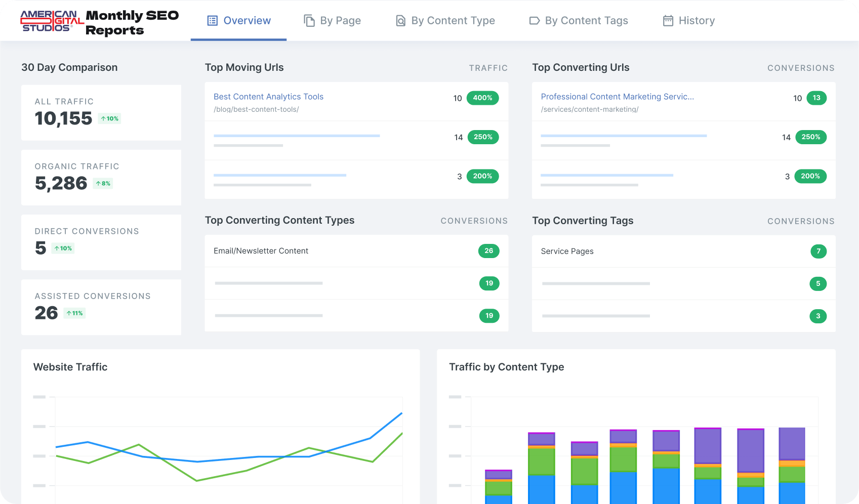This screenshot has width=859, height=504.
Task: Click the American Digital Studios logo
Action: click(x=52, y=21)
